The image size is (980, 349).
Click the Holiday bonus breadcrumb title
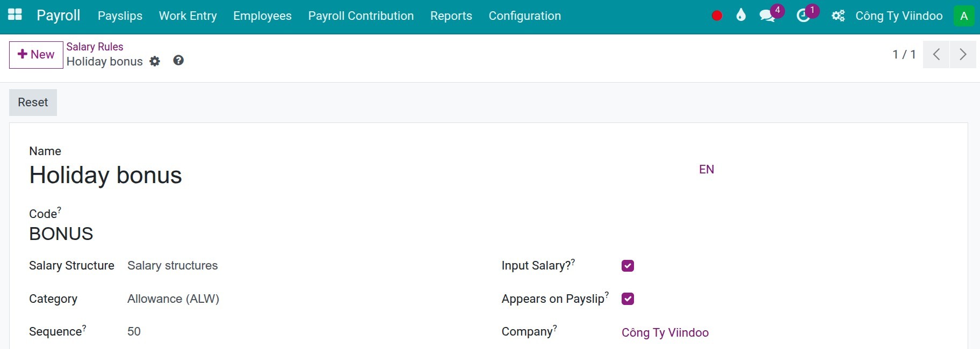click(x=105, y=62)
